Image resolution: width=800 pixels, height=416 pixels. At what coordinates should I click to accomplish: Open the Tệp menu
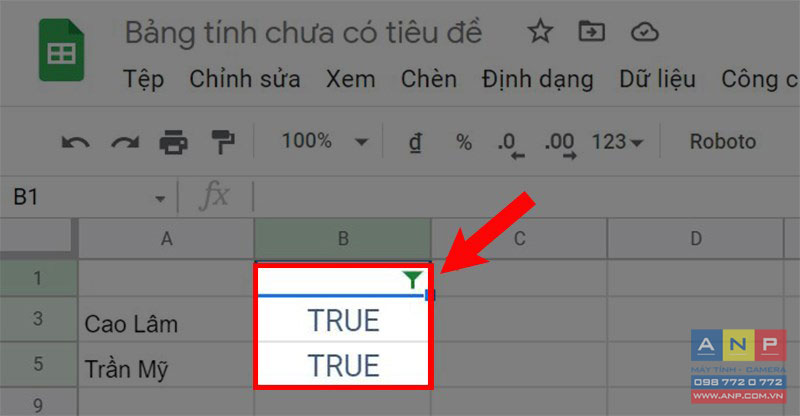click(x=143, y=79)
